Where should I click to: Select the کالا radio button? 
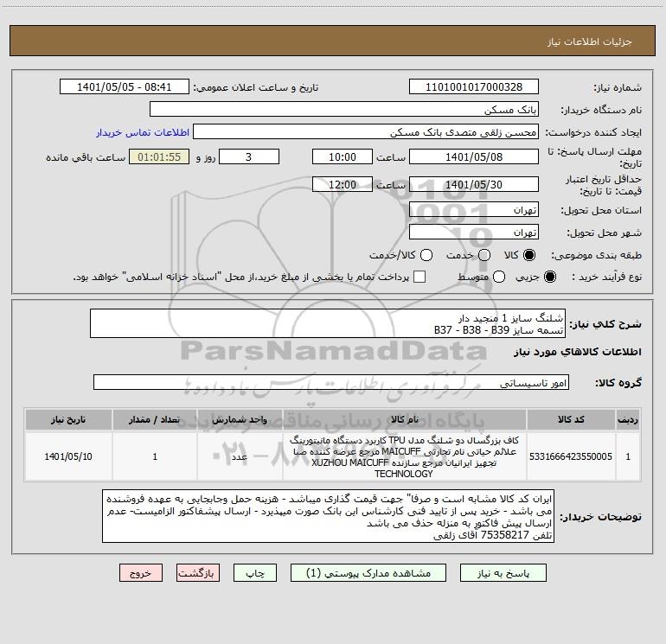pyautogui.click(x=529, y=255)
